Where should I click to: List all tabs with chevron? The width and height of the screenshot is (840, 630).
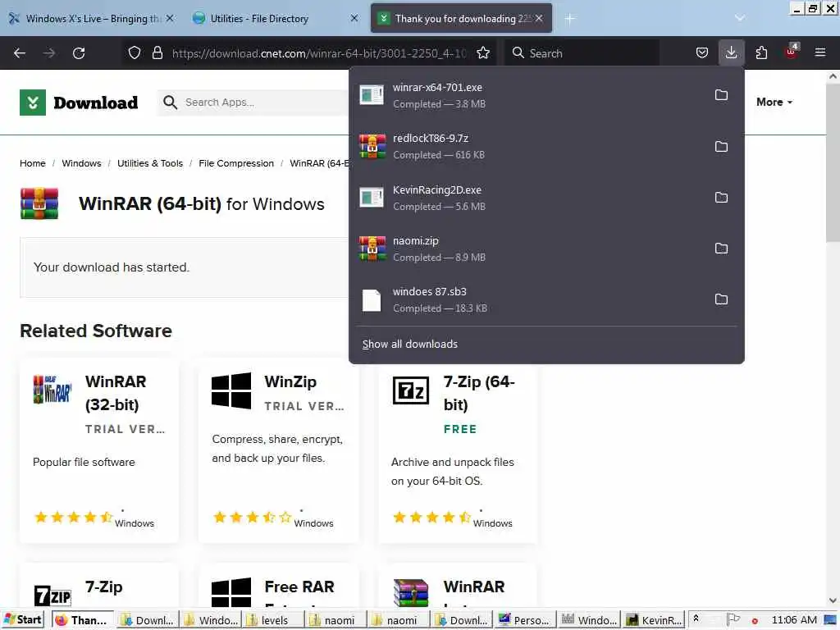coord(740,18)
